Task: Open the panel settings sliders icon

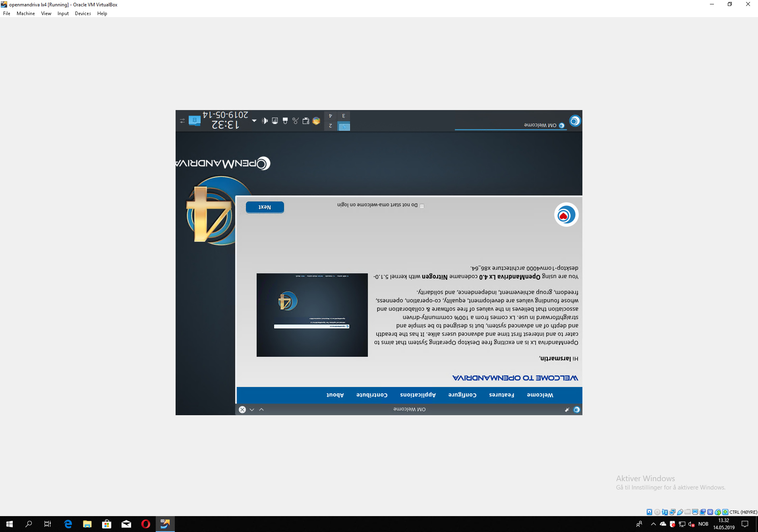Action: 182,121
